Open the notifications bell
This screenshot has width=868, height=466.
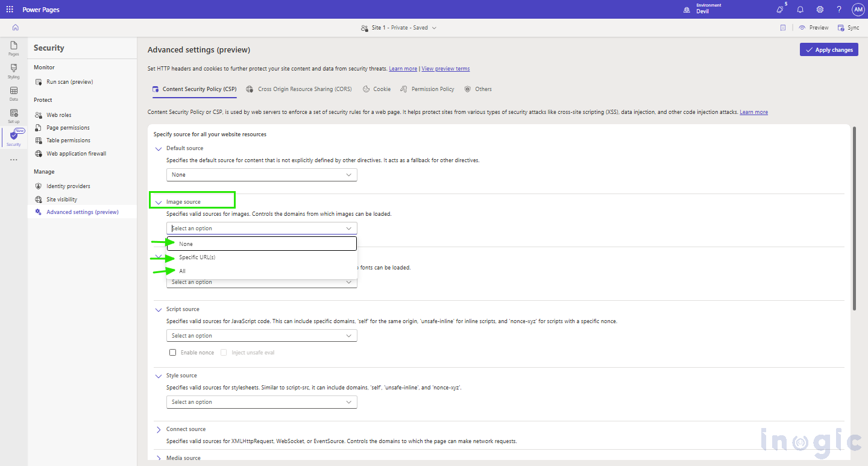[x=800, y=10]
